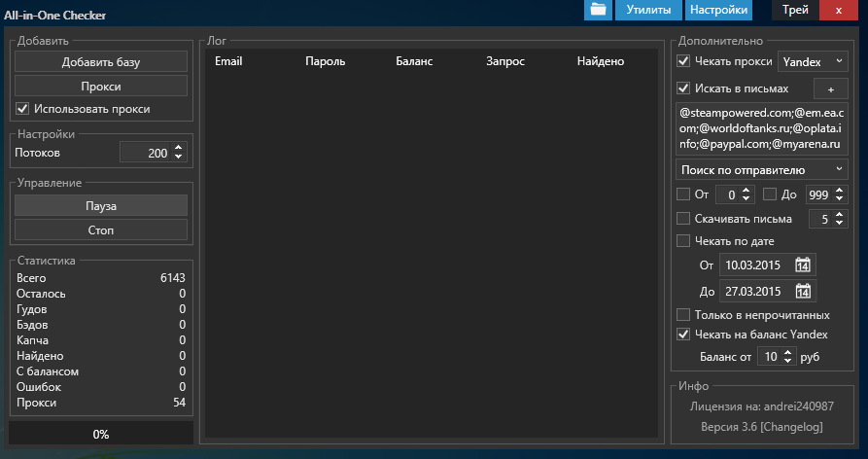Decrease the До 999 value
This screenshot has height=459, width=868.
click(839, 198)
